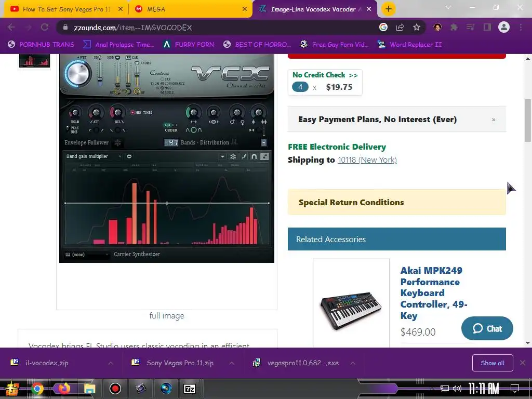Viewport: 532px width, 399px height.
Task: Close the MEGA tab
Action: point(244,9)
